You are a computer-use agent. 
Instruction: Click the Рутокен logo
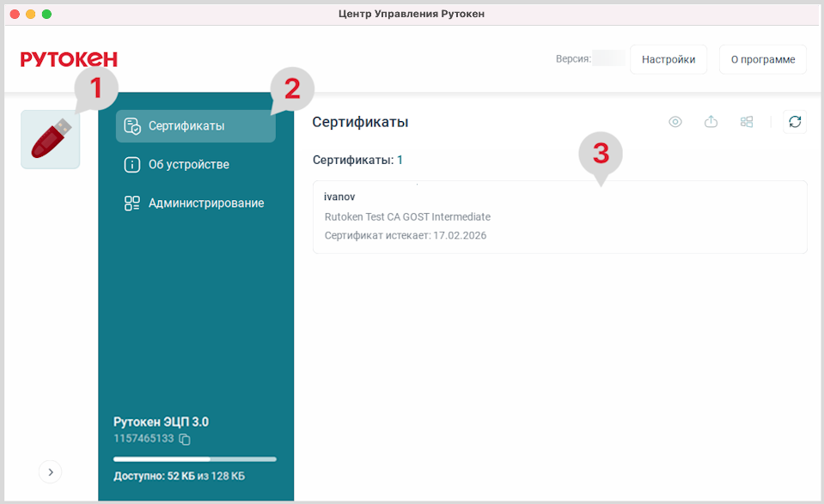[x=69, y=59]
